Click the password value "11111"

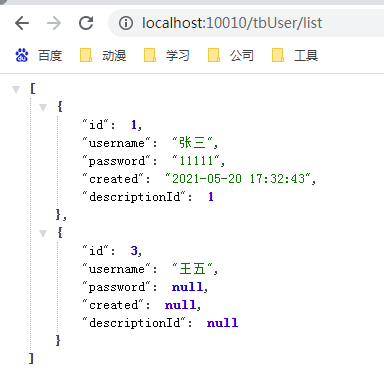[196, 161]
